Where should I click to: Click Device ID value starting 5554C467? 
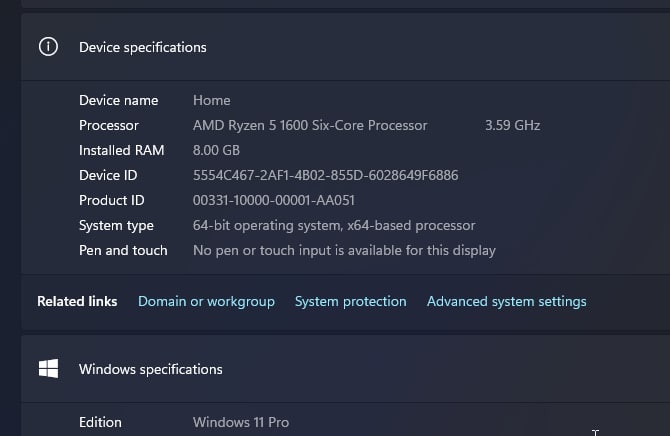(326, 175)
